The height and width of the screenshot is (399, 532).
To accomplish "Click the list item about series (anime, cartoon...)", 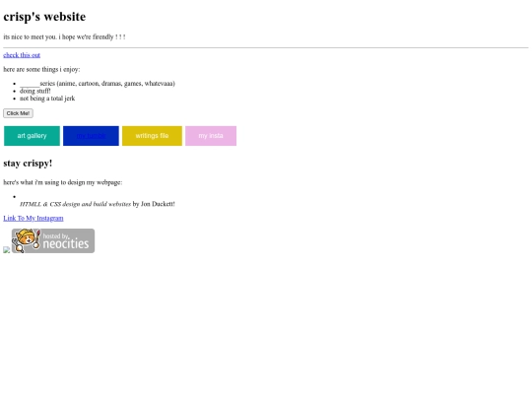I will [98, 84].
